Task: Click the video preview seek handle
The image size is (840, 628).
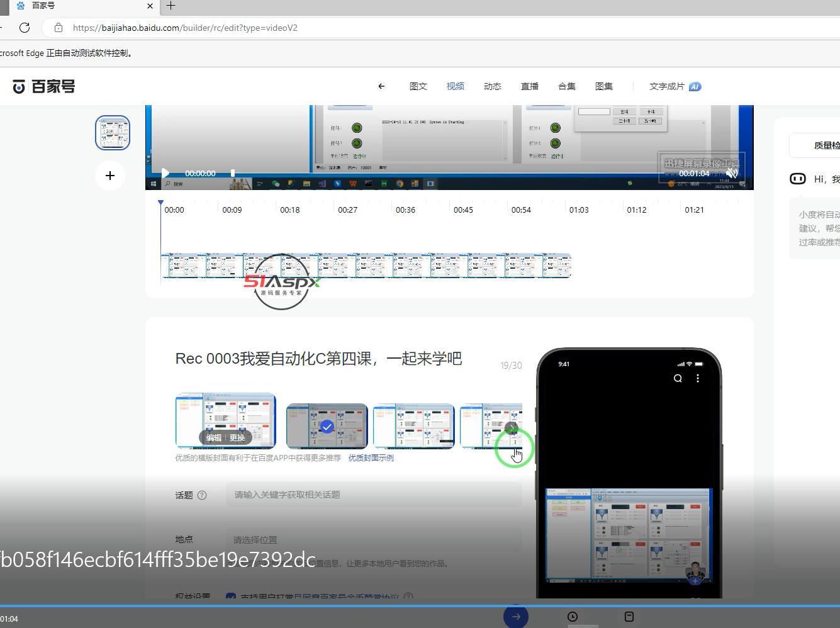Action: (233, 173)
